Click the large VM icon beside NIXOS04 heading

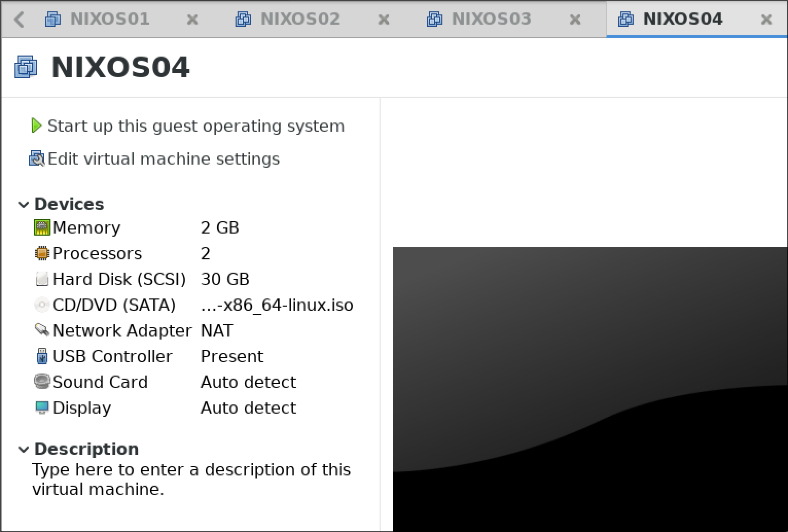(x=26, y=67)
